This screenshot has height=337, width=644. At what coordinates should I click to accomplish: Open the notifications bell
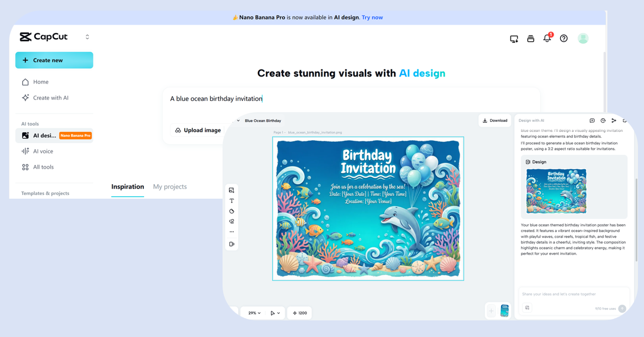(547, 38)
